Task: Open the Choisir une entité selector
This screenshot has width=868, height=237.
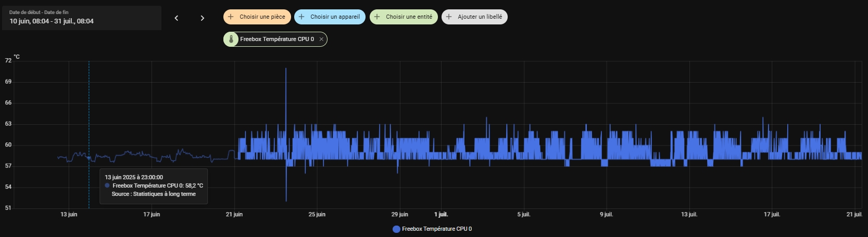Action: pos(404,17)
